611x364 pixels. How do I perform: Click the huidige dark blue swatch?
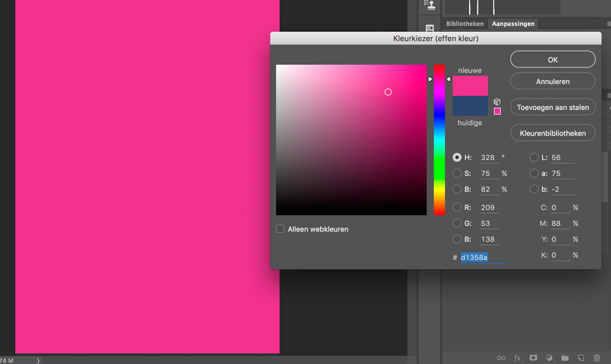click(x=470, y=106)
